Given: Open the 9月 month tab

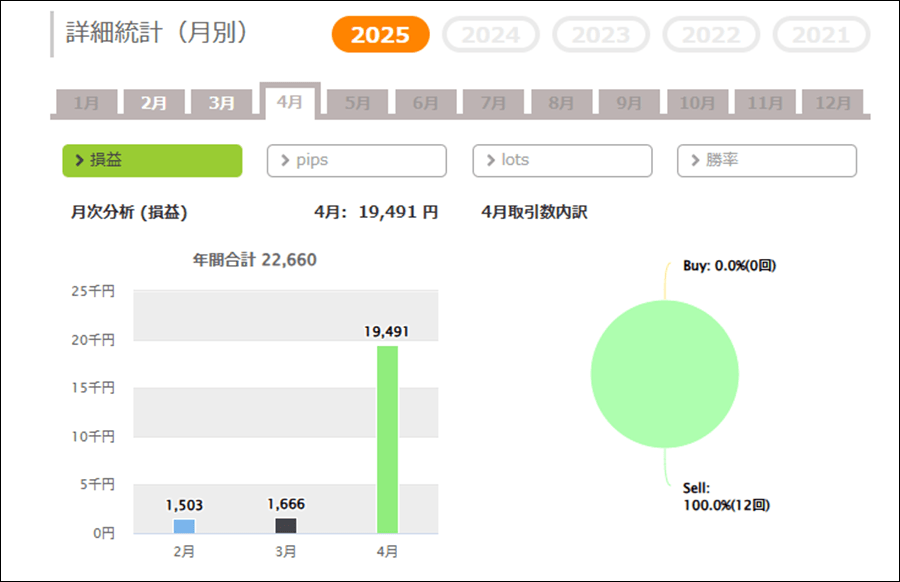Looking at the screenshot, I should [x=629, y=102].
